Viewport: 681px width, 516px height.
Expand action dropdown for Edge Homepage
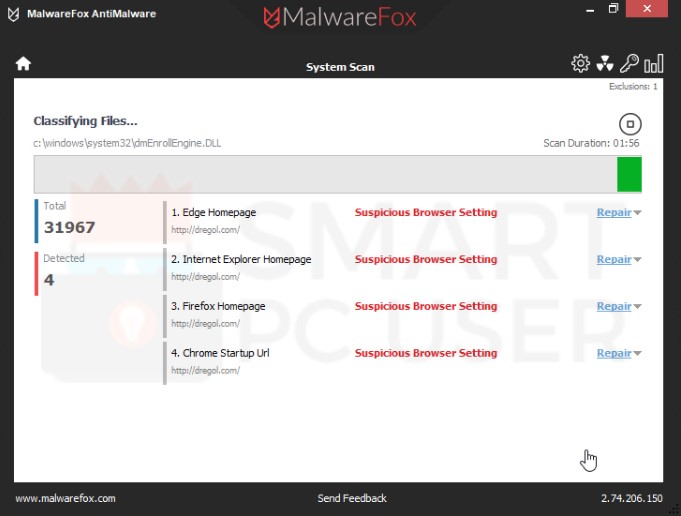(637, 213)
